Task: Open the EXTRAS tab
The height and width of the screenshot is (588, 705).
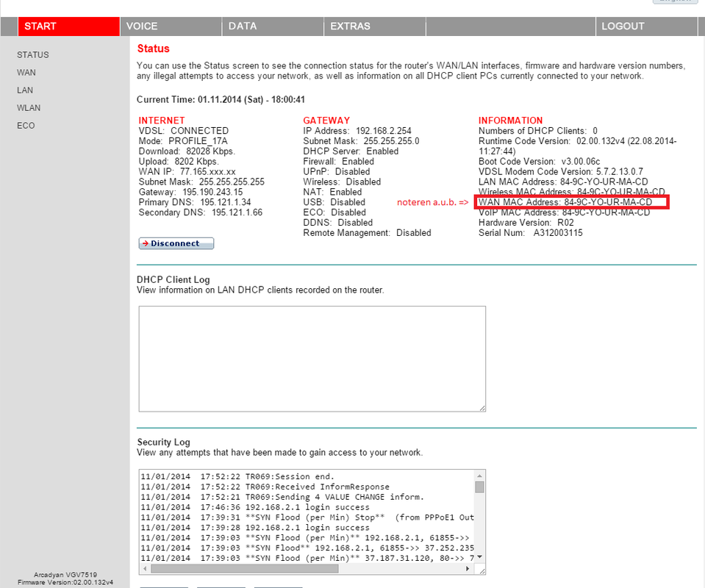Action: pyautogui.click(x=375, y=26)
